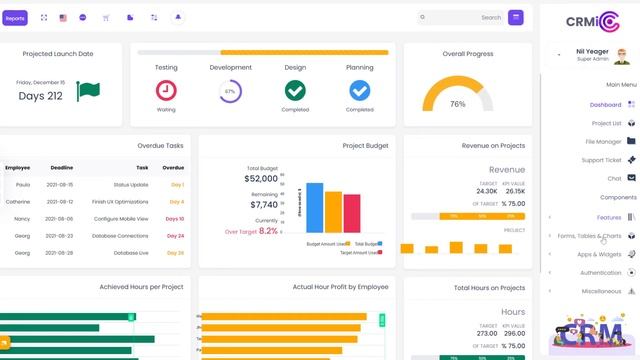Click the Apps & Widgets icon
This screenshot has width=640, height=360.
[631, 254]
